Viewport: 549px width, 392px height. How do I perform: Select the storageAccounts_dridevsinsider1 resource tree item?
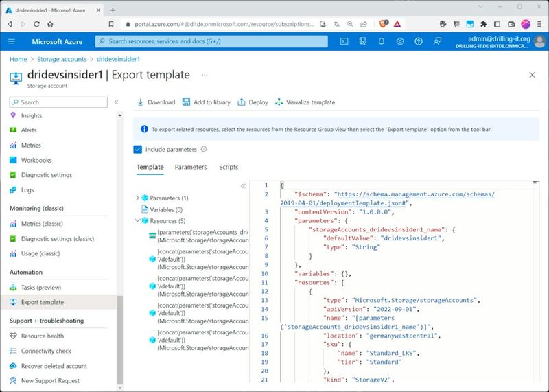tap(199, 236)
